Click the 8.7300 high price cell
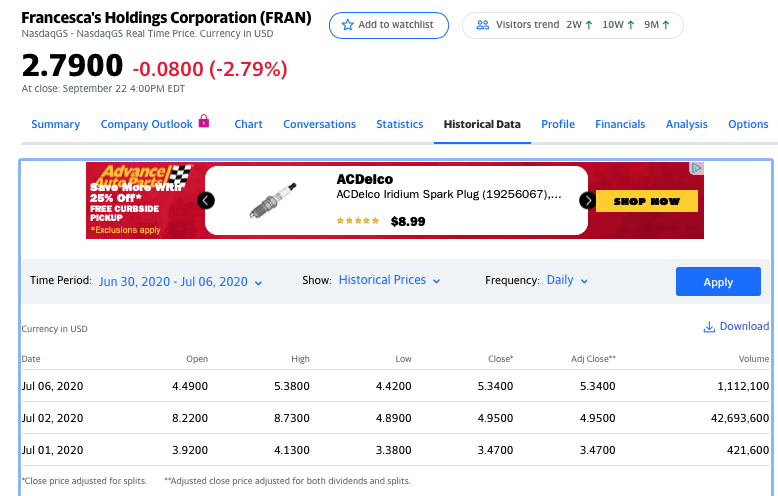Image resolution: width=778 pixels, height=496 pixels. click(292, 418)
